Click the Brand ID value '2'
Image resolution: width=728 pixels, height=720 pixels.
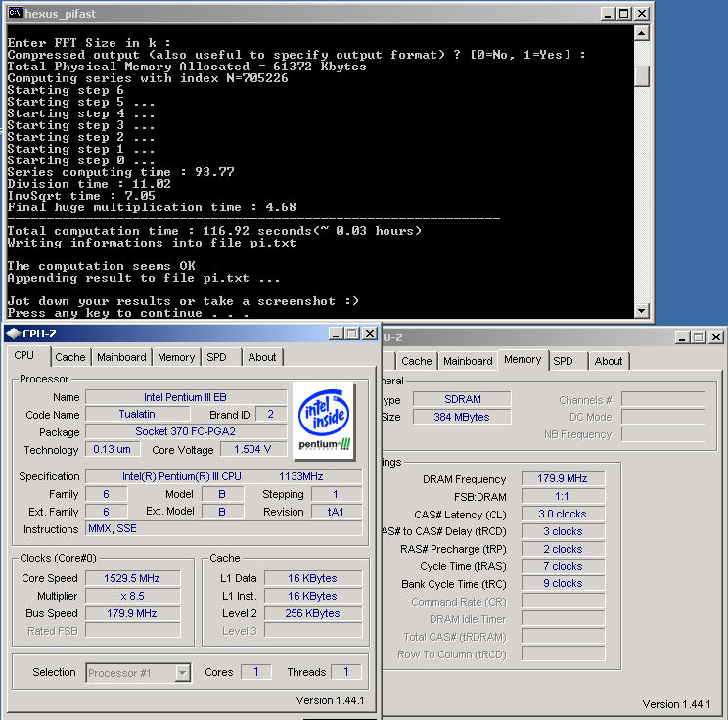pos(271,414)
